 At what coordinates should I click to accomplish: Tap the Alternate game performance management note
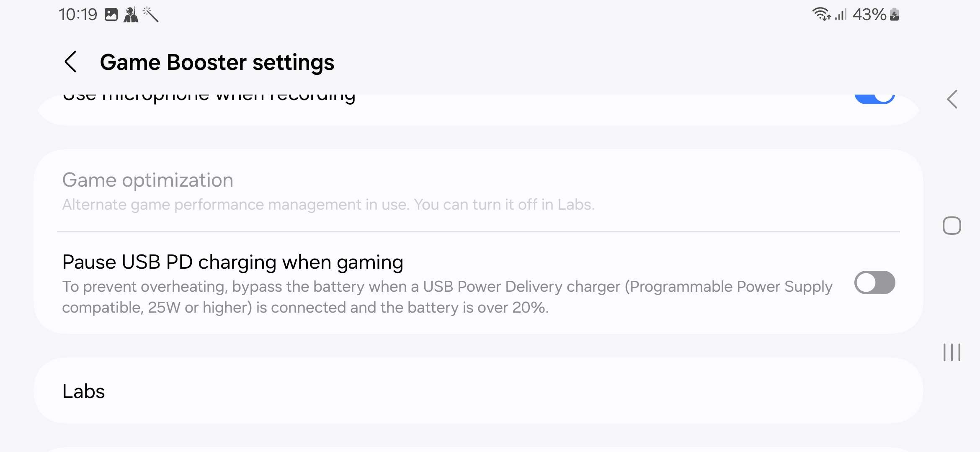click(328, 205)
